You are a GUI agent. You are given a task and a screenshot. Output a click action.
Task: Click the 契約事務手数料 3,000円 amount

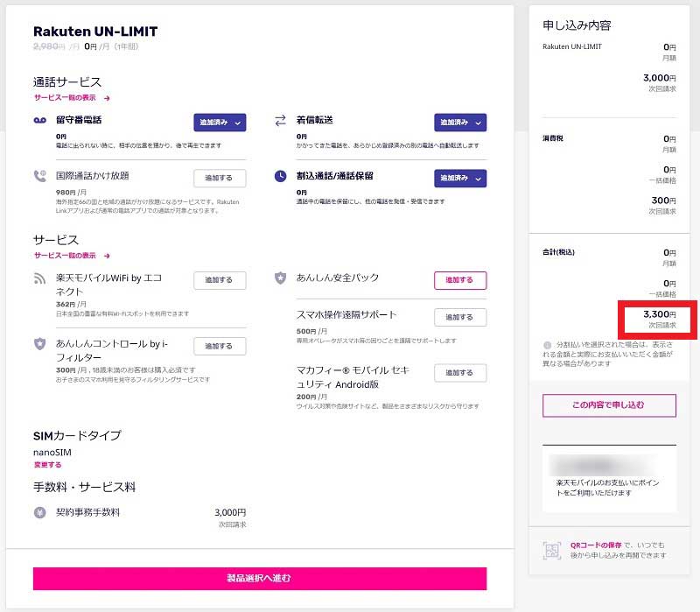pyautogui.click(x=230, y=512)
